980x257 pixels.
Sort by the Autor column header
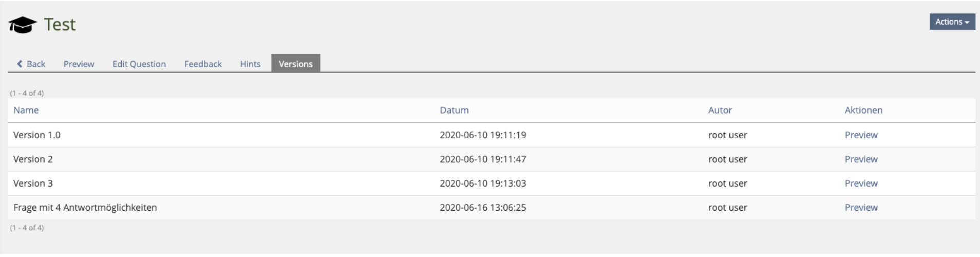(720, 110)
